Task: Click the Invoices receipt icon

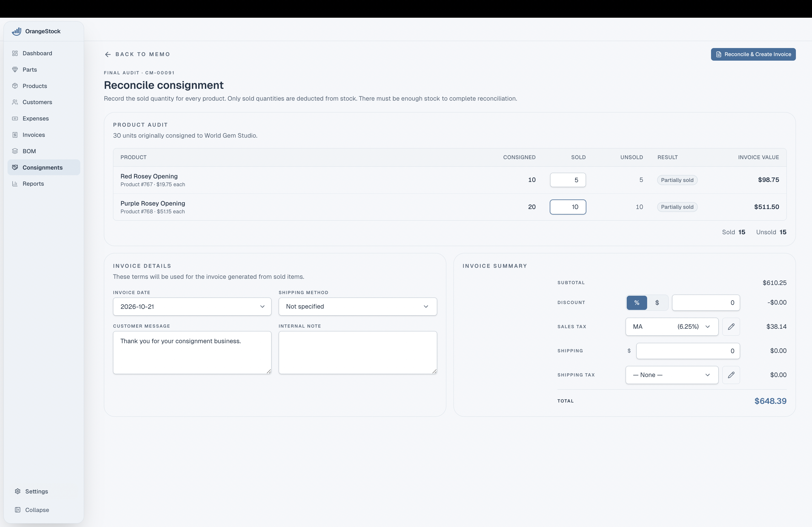Action: [15, 135]
